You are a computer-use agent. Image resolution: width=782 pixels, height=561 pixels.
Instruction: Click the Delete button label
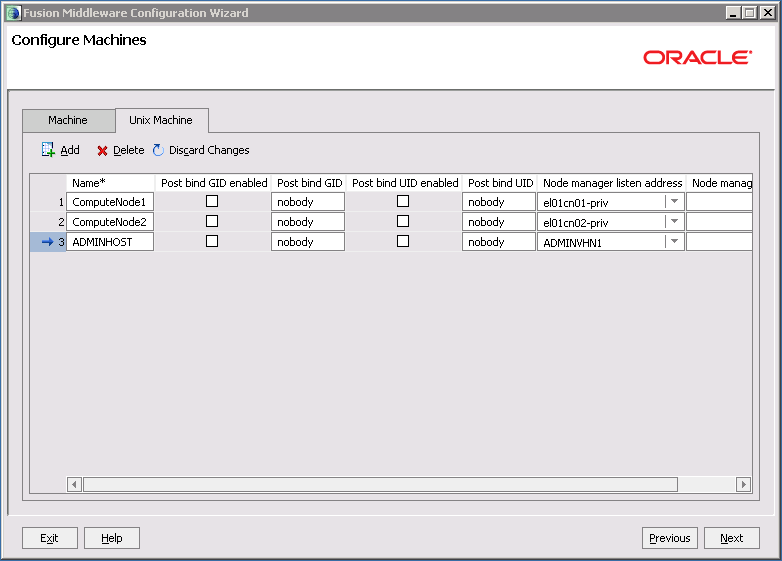pyautogui.click(x=128, y=150)
